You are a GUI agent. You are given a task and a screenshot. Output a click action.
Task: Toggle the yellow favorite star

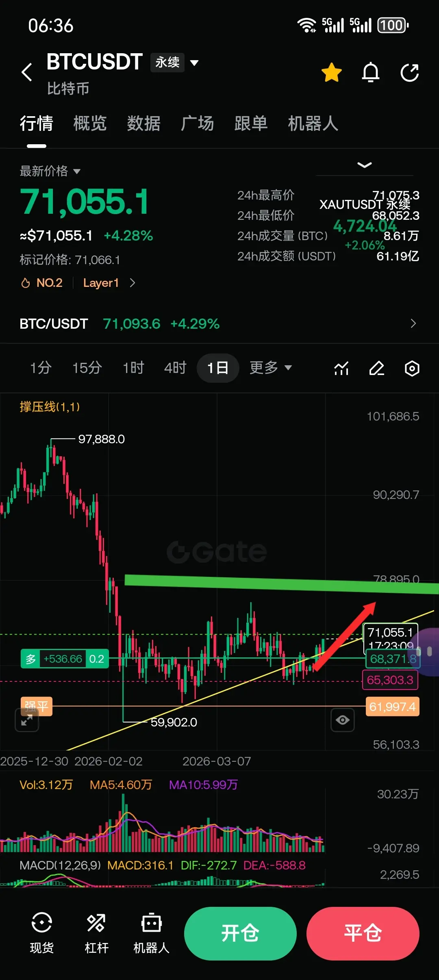pos(331,72)
